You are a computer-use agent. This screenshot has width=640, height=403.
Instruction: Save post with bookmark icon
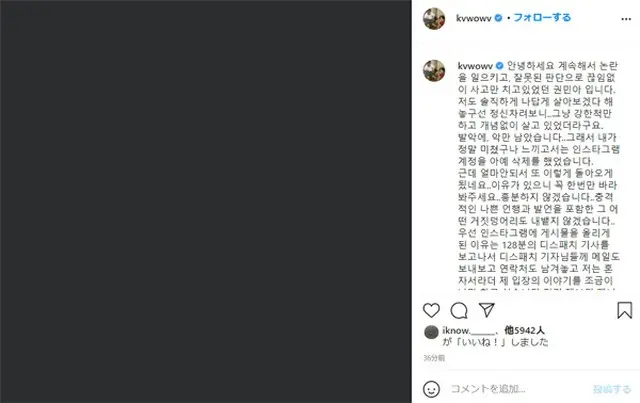click(624, 310)
